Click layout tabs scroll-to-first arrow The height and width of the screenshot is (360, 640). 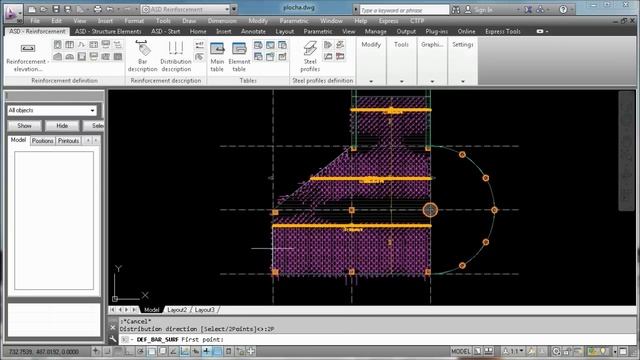112,310
